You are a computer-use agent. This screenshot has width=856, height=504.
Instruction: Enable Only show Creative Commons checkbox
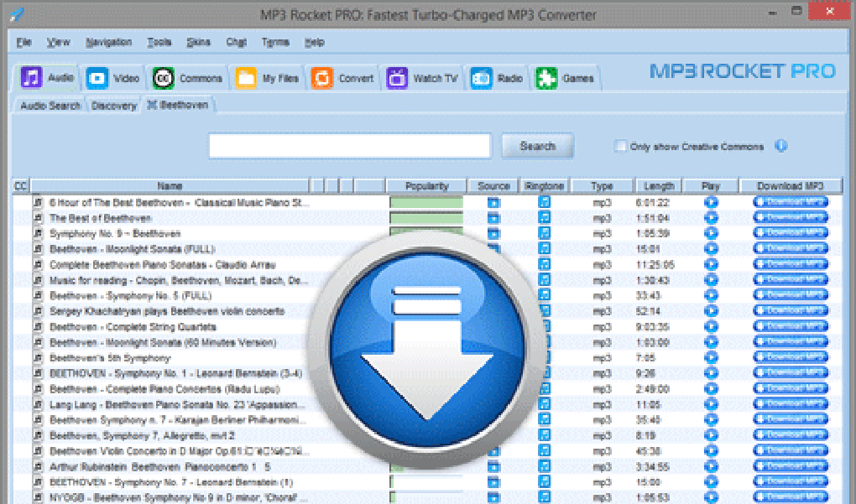(x=619, y=146)
